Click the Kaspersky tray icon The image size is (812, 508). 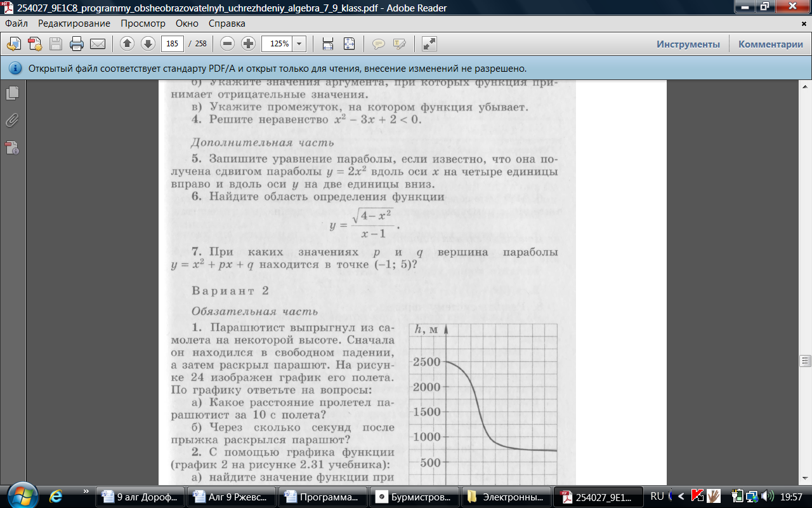point(698,496)
